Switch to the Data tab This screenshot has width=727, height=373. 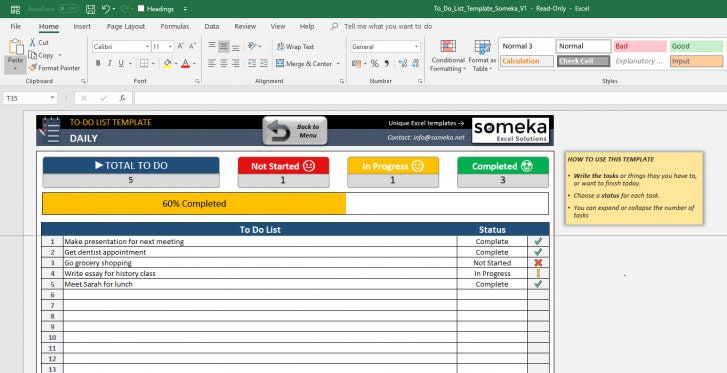click(212, 26)
